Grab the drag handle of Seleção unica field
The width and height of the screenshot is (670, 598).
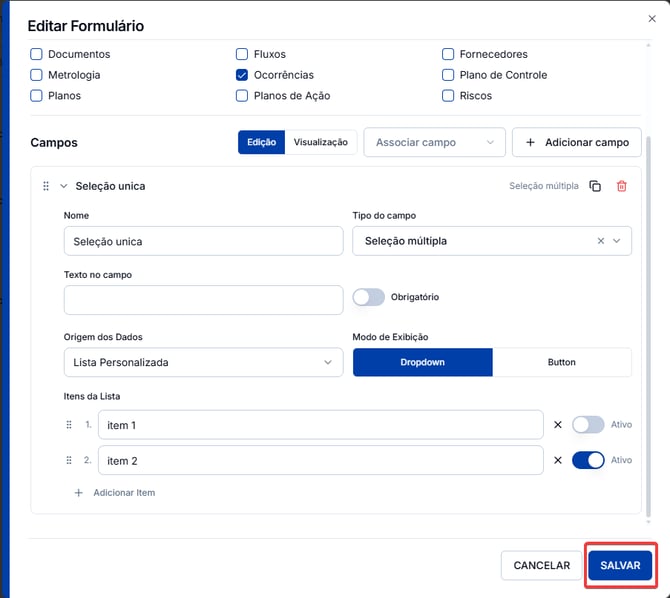pos(46,186)
